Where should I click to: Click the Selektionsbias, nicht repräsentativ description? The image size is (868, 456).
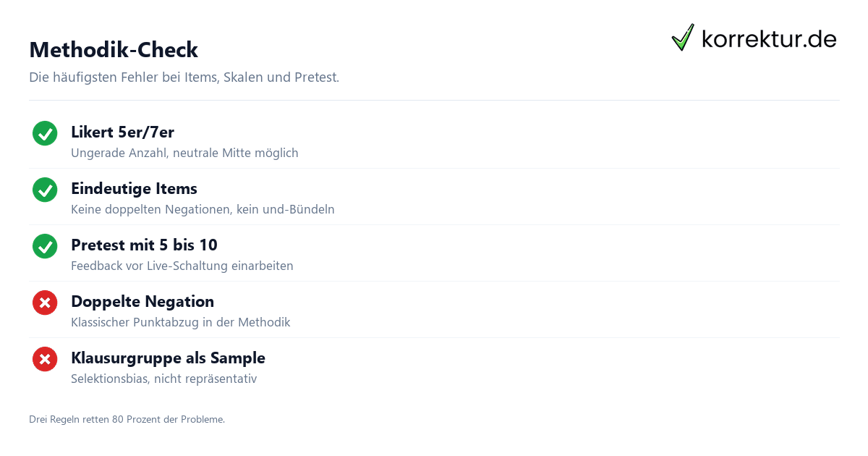pos(163,379)
